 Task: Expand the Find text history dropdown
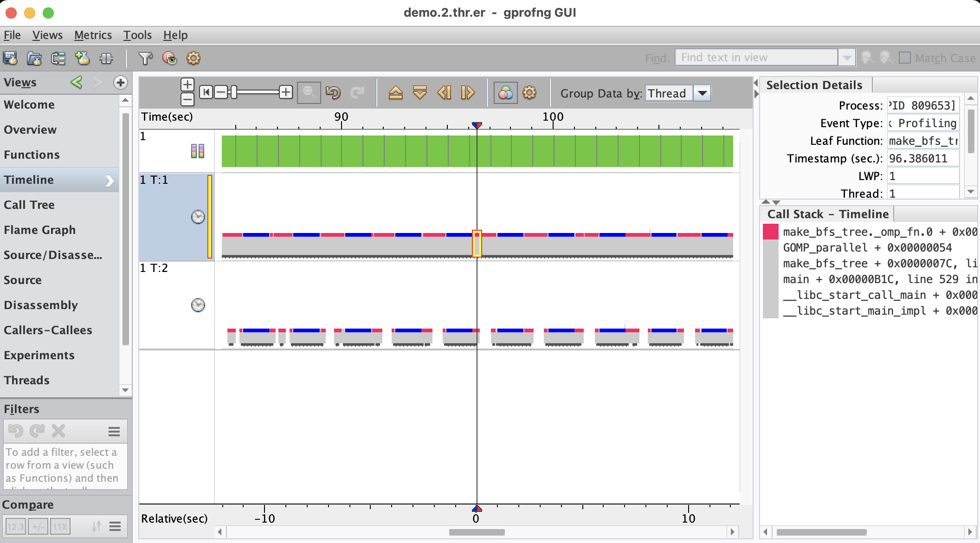pyautogui.click(x=847, y=58)
